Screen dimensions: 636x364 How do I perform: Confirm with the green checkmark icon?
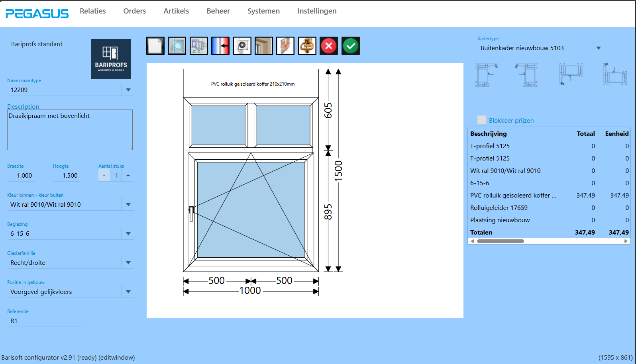(351, 46)
